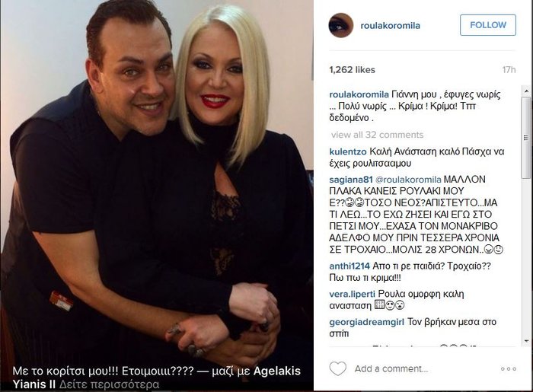Click the 17h timestamp
The width and height of the screenshot is (533, 392).
pyautogui.click(x=509, y=69)
